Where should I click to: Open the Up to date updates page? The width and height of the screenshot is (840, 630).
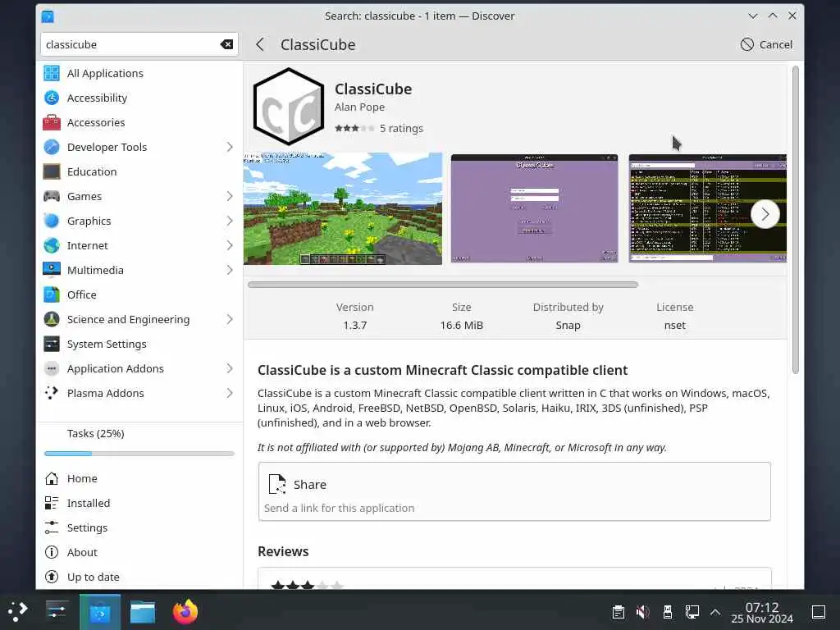pos(139,577)
